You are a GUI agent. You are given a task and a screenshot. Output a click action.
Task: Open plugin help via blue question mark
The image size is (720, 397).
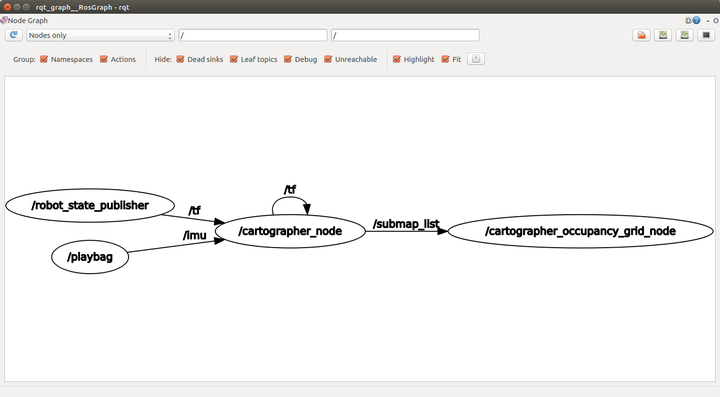click(697, 20)
